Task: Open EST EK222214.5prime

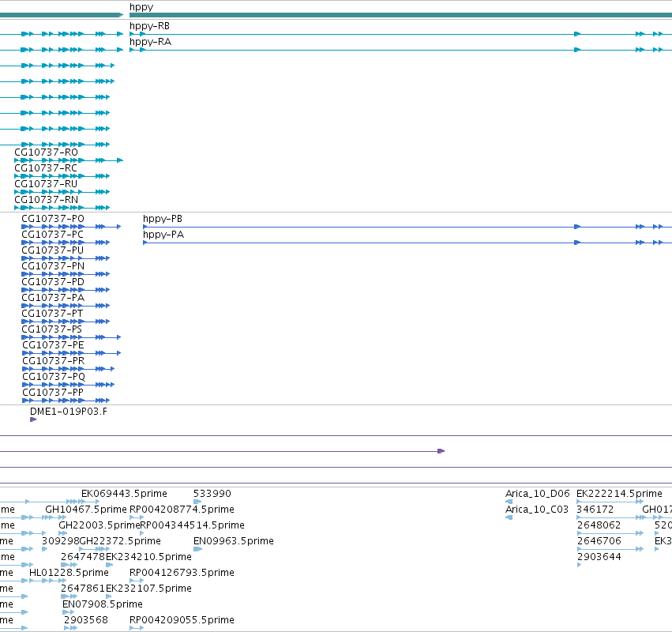Action: [x=619, y=494]
